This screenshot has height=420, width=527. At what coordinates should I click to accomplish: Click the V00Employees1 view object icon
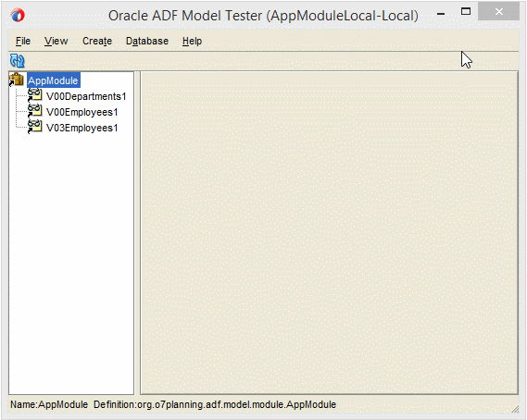point(34,111)
